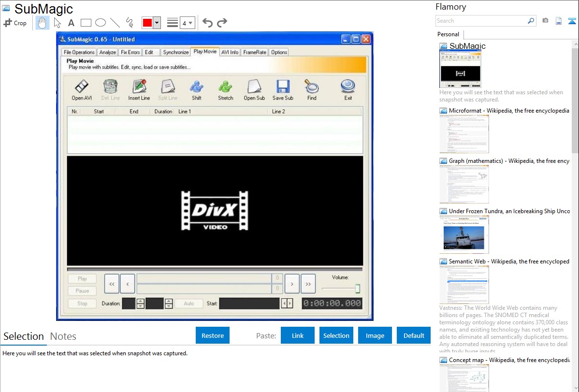Open the color picker dropdown arrow
Screen dimensions: 579x392
tap(157, 23)
